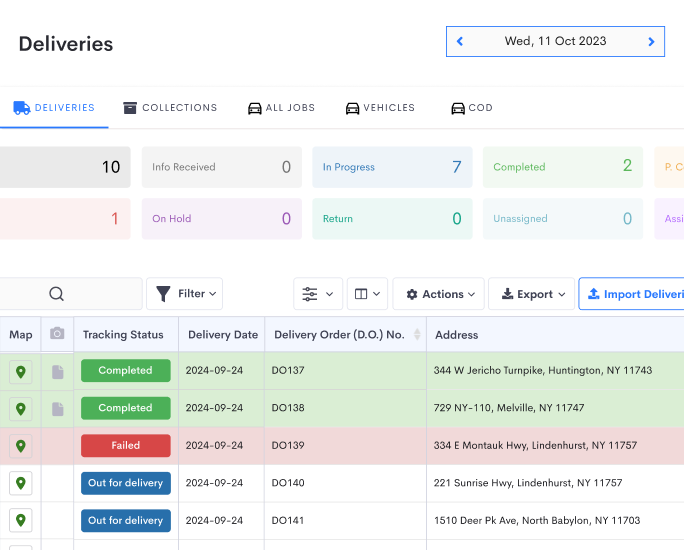
Task: Click the total count card showing 10
Action: click(x=65, y=167)
